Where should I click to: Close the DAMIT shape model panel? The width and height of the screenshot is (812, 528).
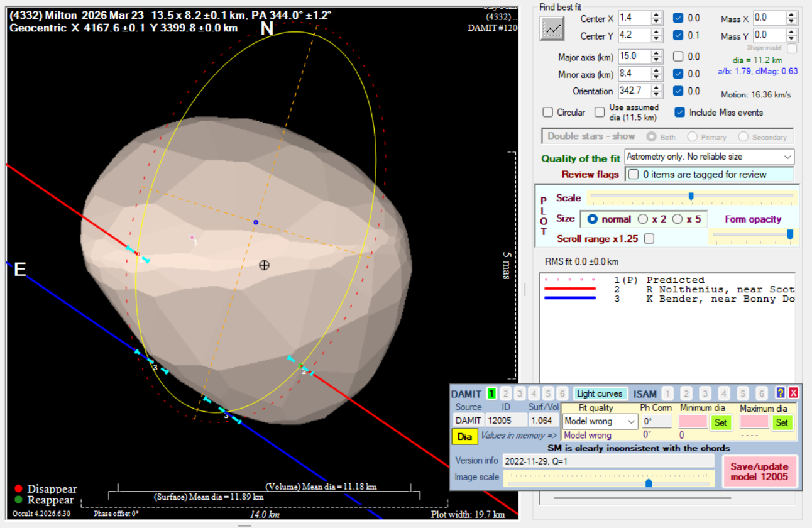[793, 393]
